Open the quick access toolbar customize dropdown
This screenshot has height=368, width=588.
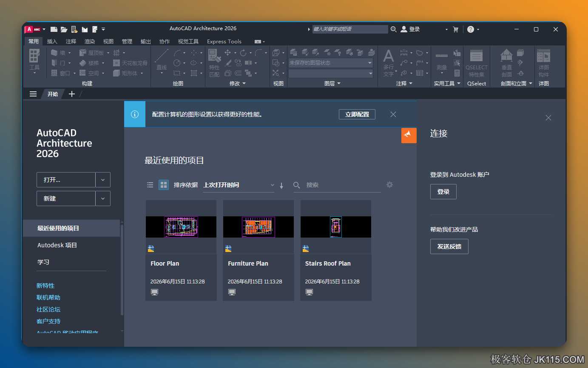pyautogui.click(x=103, y=29)
